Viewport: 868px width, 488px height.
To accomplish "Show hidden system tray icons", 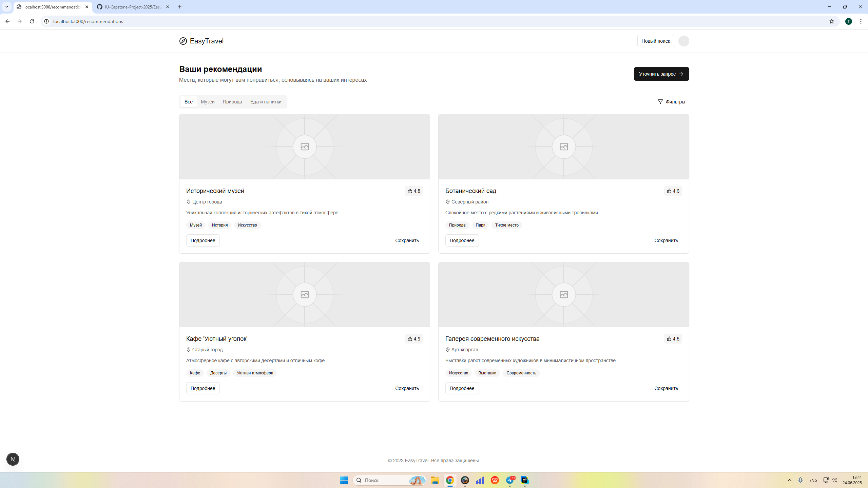I will pos(789,480).
